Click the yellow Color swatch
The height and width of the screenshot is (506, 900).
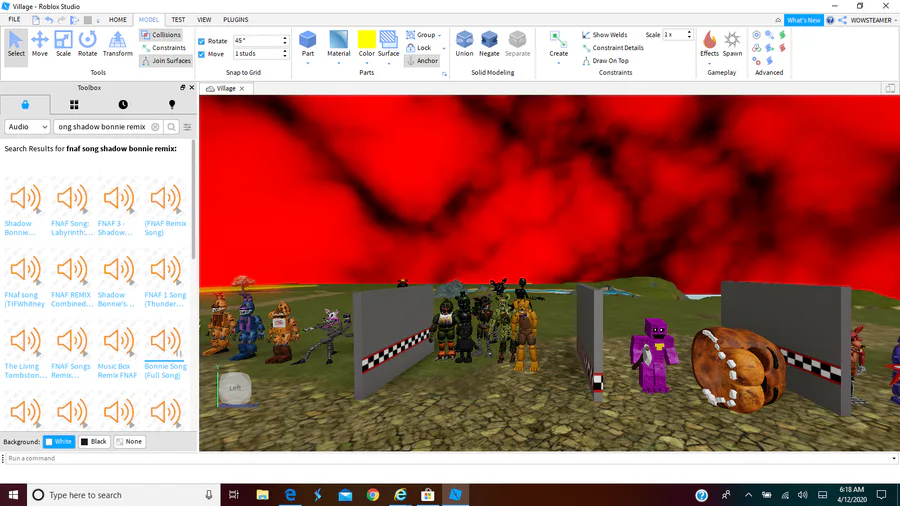(366, 39)
